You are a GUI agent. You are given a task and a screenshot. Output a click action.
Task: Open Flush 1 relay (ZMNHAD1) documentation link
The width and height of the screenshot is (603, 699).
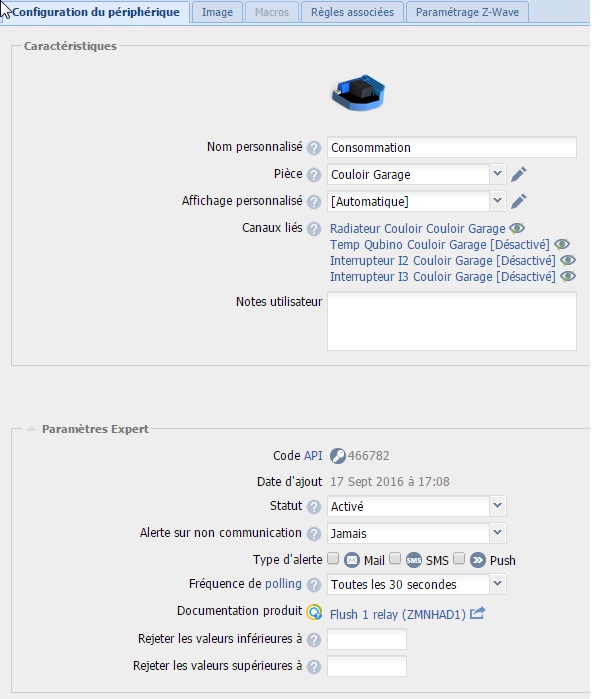tap(398, 615)
